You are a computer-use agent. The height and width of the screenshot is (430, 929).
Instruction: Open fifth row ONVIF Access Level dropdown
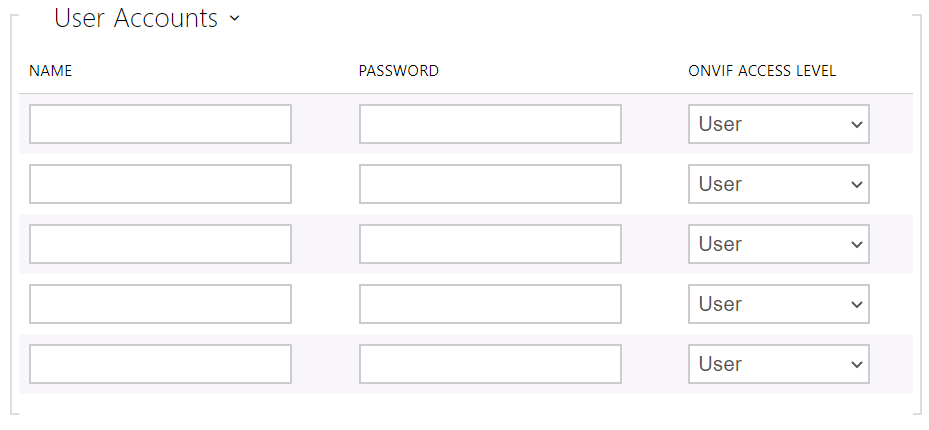[778, 364]
